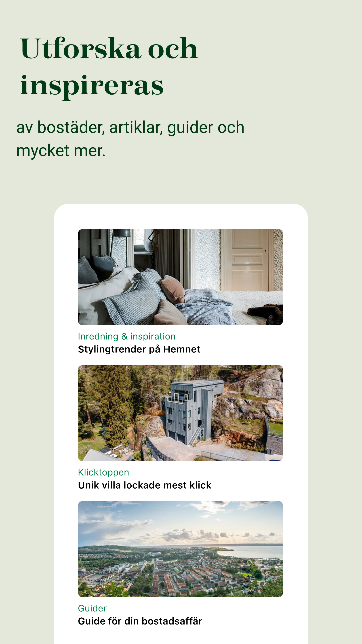Tap the green Guider category label
362x644 pixels.
pyautogui.click(x=92, y=608)
